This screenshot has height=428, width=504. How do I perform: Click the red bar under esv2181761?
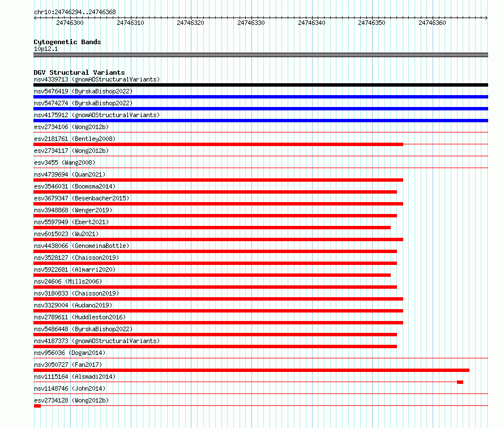pyautogui.click(x=218, y=144)
